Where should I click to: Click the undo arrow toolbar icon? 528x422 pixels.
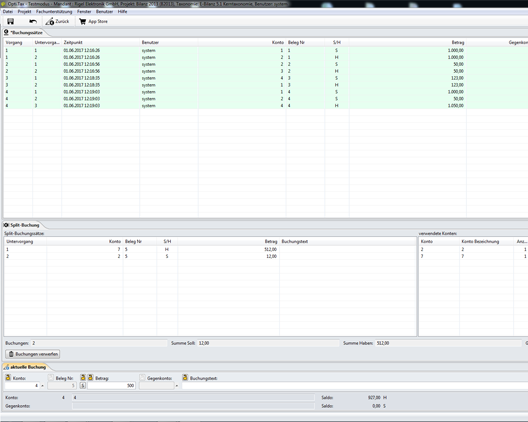coord(33,22)
